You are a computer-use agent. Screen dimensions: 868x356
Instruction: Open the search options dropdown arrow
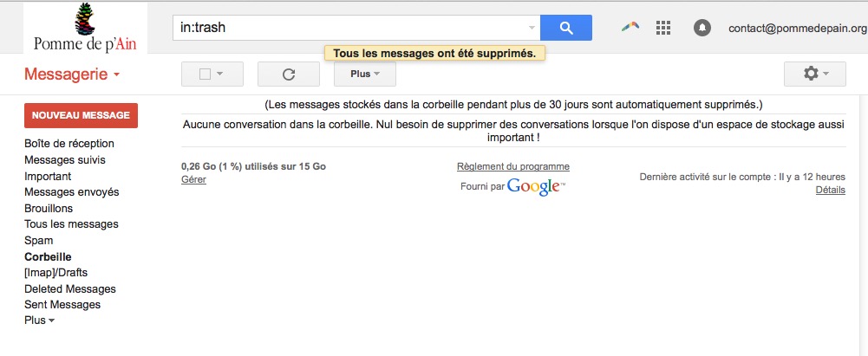point(532,28)
